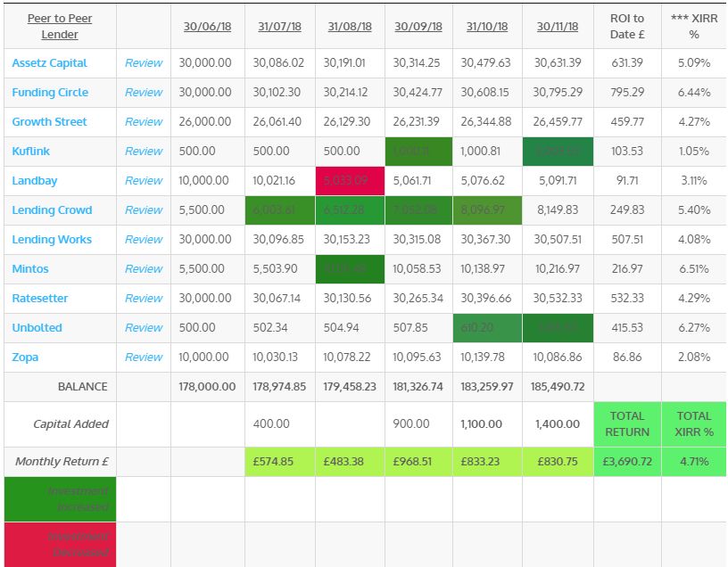The height and width of the screenshot is (567, 728).
Task: Click the green Investment Increased legend cell
Action: (60, 499)
